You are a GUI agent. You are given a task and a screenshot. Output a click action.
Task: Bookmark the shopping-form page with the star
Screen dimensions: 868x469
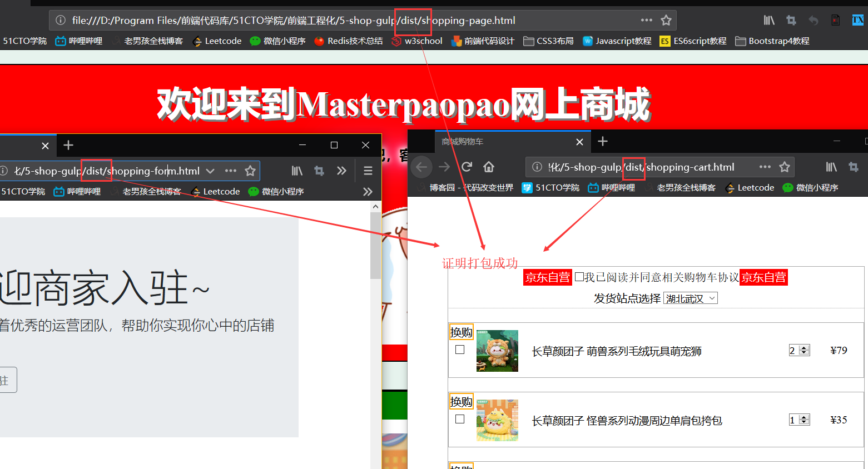click(250, 171)
